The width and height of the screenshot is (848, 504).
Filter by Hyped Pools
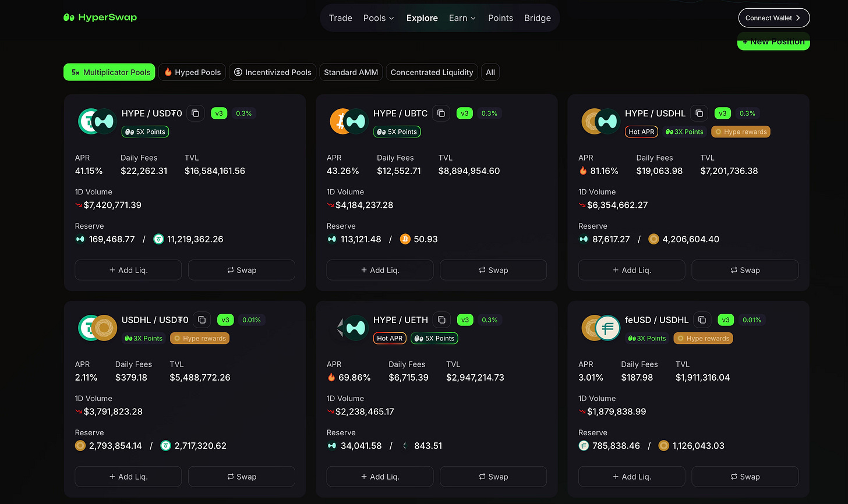point(192,72)
